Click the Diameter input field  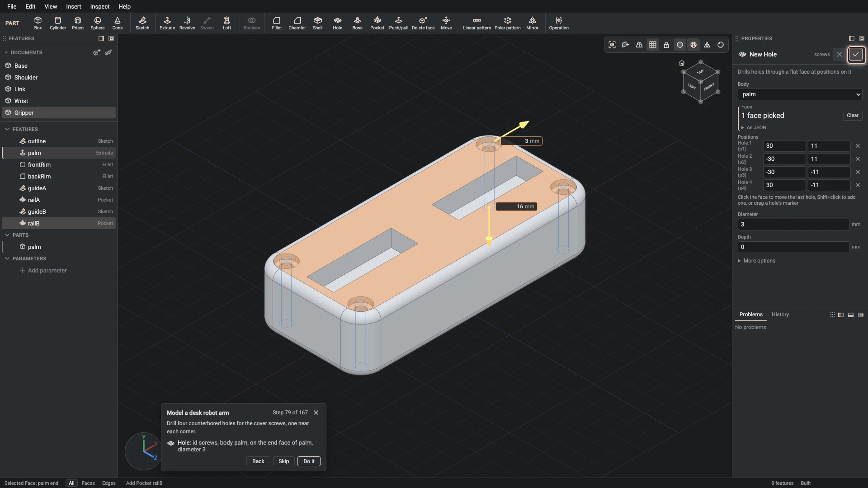point(793,225)
